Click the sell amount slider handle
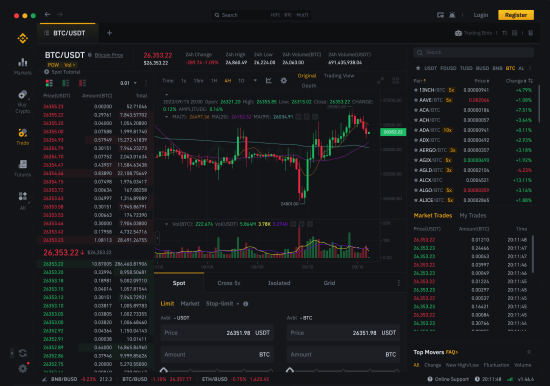550x386 pixels. pyautogui.click(x=290, y=370)
